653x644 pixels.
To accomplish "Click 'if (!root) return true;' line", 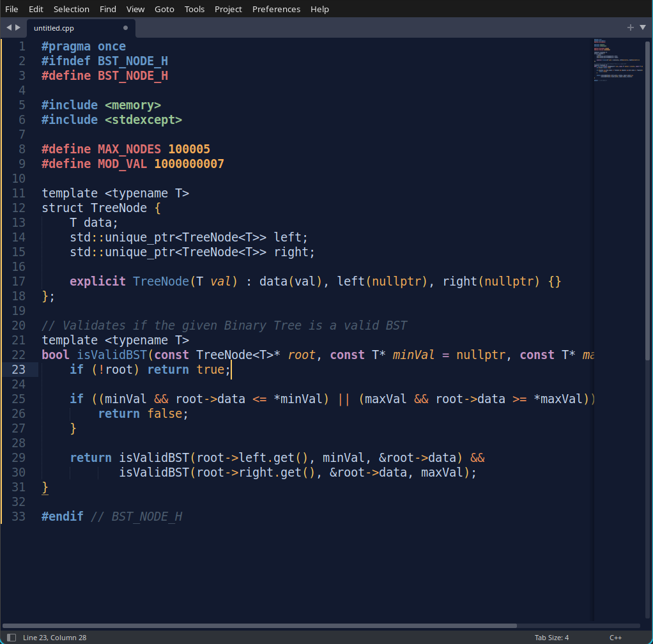I will click(150, 369).
